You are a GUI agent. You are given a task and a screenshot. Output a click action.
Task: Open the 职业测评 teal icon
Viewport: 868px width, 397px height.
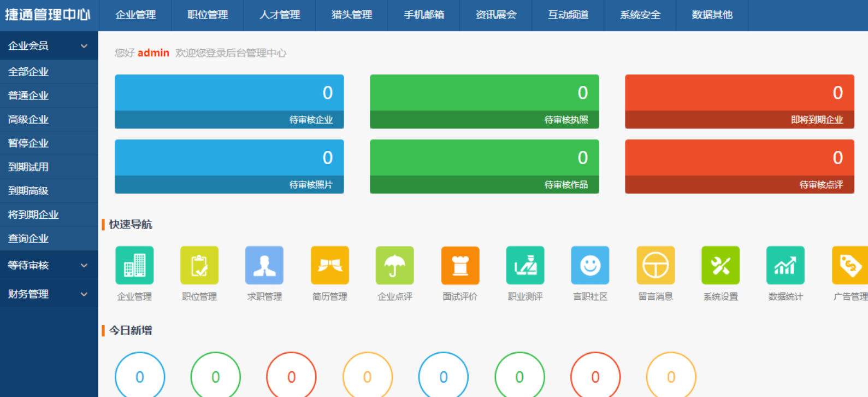pos(525,266)
